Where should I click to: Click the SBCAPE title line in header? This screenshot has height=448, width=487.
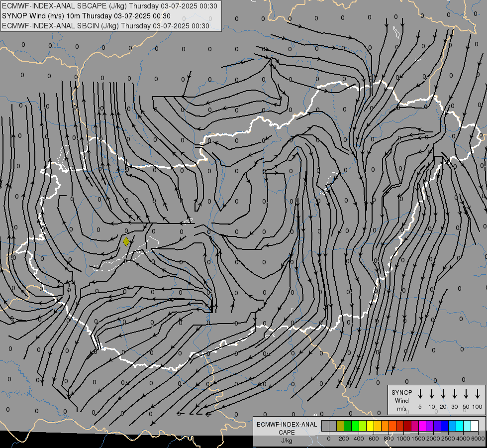109,6
